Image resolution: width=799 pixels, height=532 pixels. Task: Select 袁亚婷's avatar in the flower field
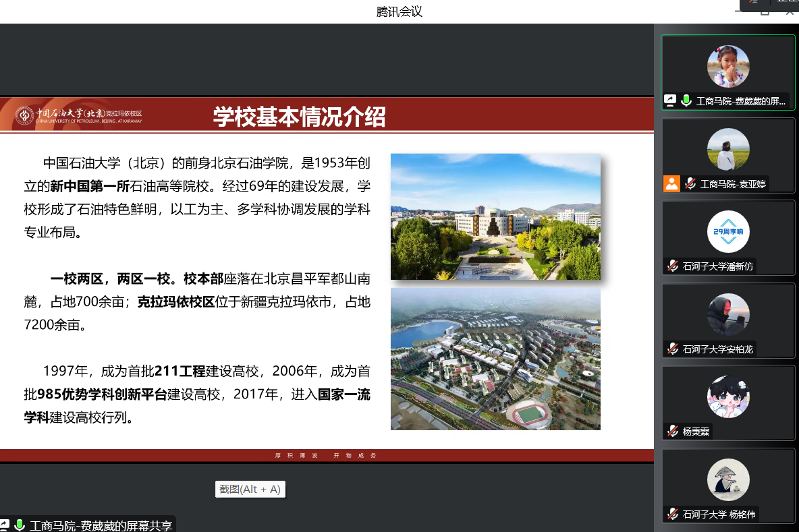[728, 149]
